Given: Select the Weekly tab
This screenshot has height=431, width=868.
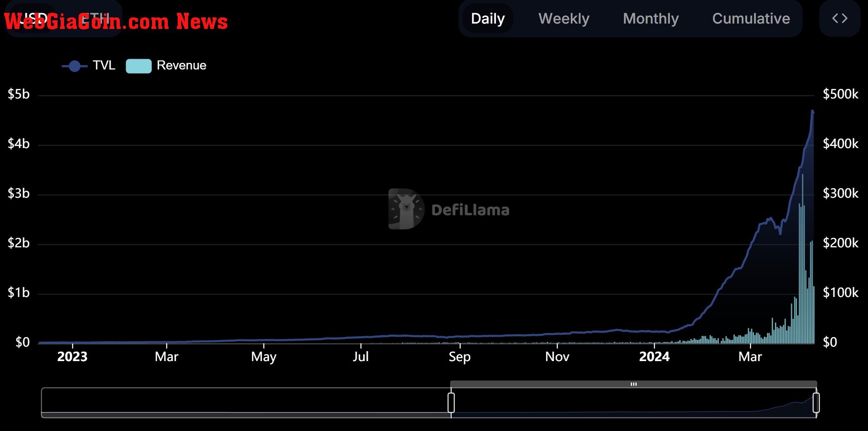Looking at the screenshot, I should [564, 19].
